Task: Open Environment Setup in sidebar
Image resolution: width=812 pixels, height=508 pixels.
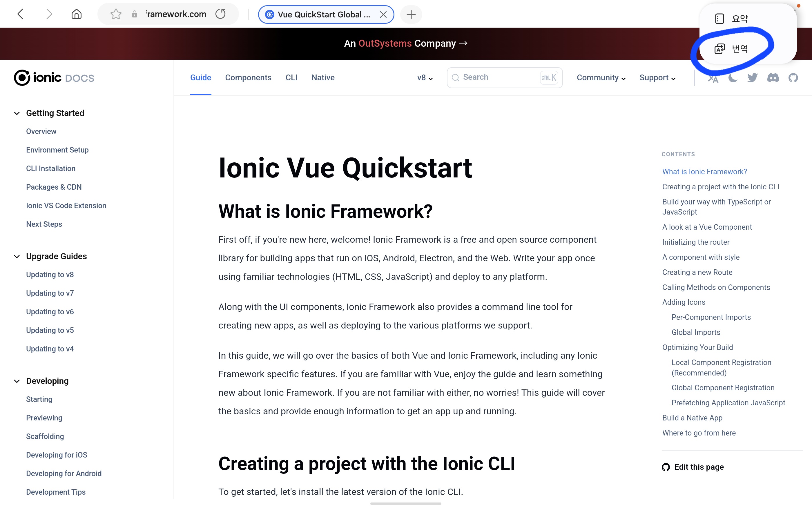Action: (57, 150)
